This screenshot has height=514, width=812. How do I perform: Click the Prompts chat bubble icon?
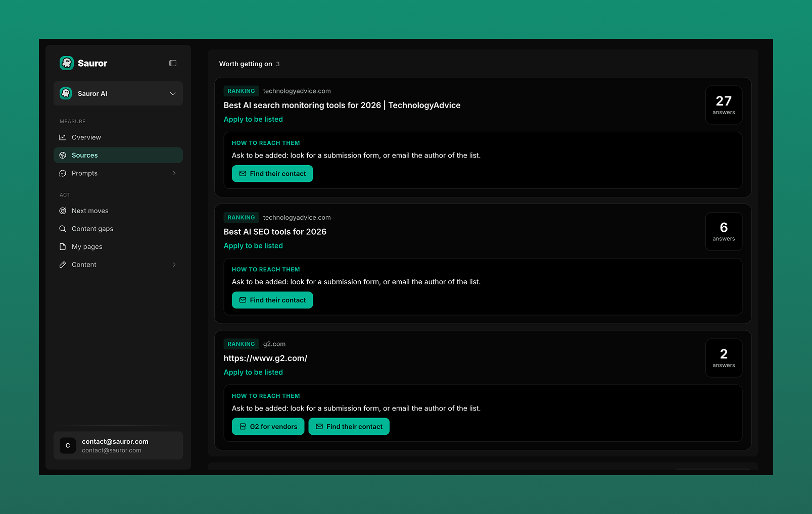(63, 173)
